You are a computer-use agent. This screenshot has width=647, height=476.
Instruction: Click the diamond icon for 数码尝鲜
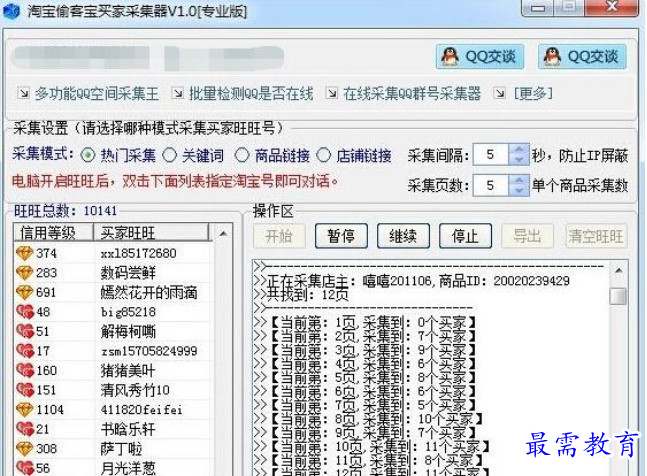(24, 273)
